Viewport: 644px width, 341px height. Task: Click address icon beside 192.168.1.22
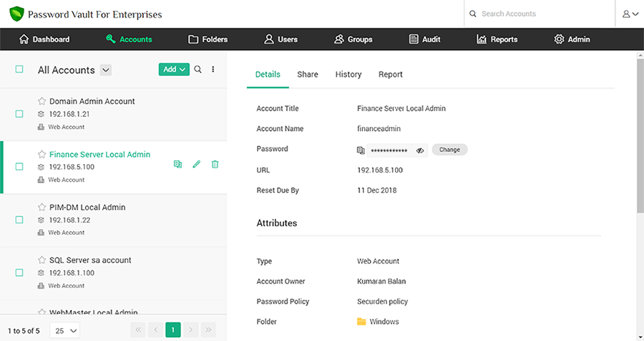point(41,220)
